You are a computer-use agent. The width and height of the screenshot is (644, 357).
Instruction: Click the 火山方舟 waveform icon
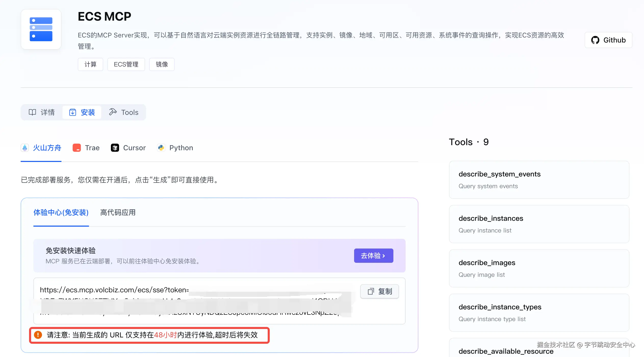(25, 148)
